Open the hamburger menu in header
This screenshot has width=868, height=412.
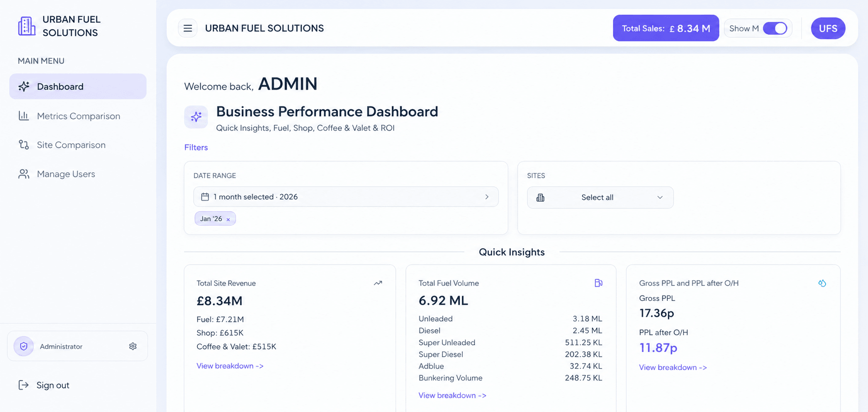tap(188, 28)
